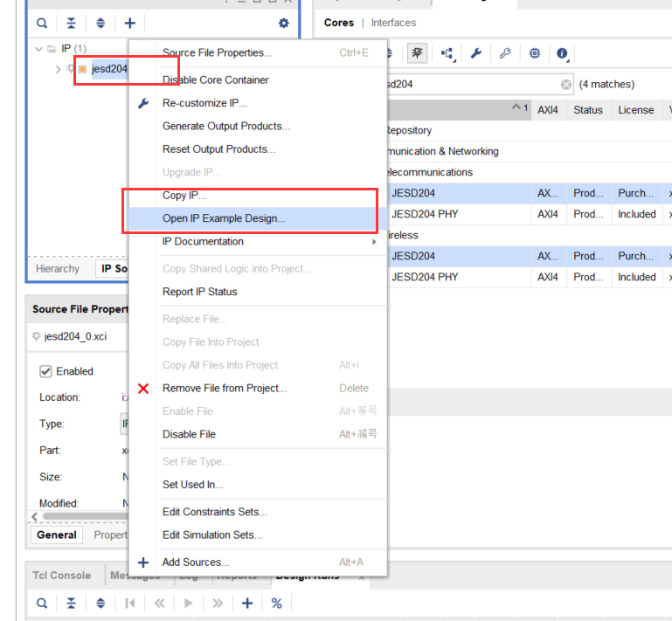672x621 pixels.
Task: Switch to the IP Sources tab
Action: (x=114, y=269)
